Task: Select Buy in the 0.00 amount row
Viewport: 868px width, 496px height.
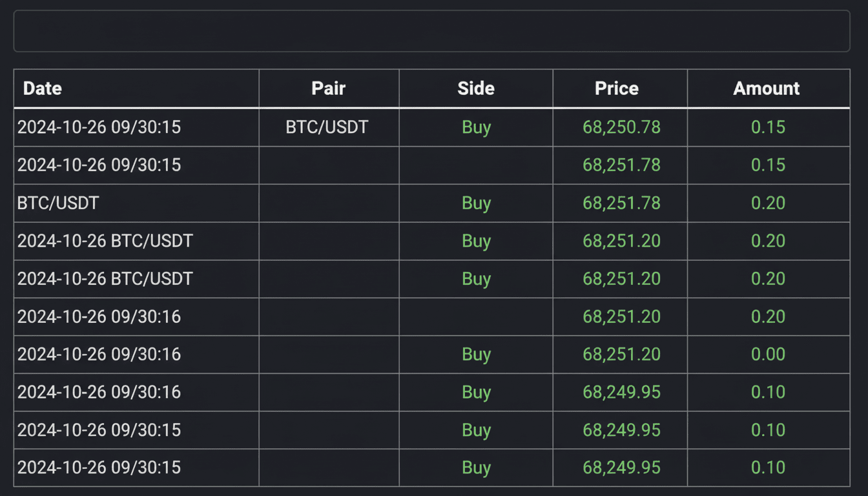Action: pyautogui.click(x=477, y=355)
